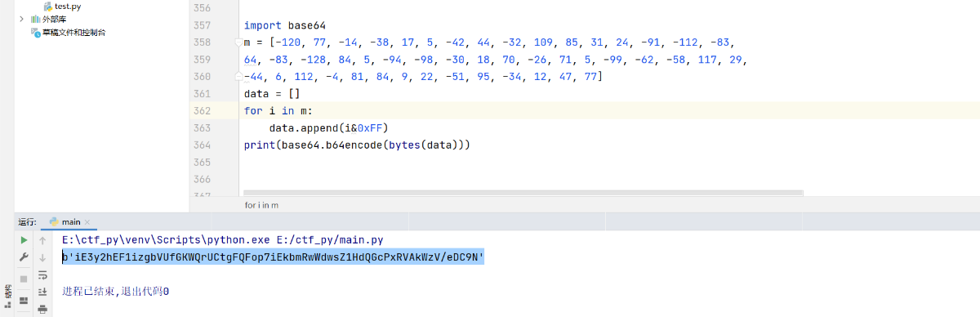Jump down the stack trace arrow
The image size is (980, 317).
point(43,257)
